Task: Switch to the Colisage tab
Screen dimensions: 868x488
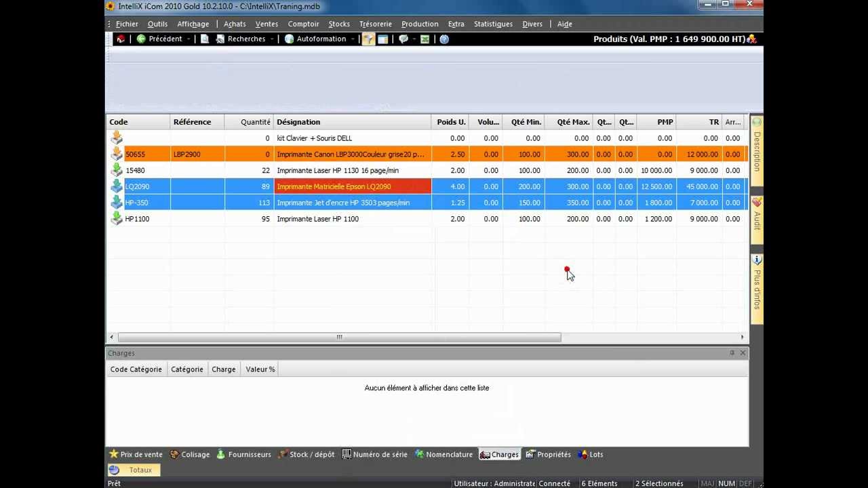Action: (190, 455)
